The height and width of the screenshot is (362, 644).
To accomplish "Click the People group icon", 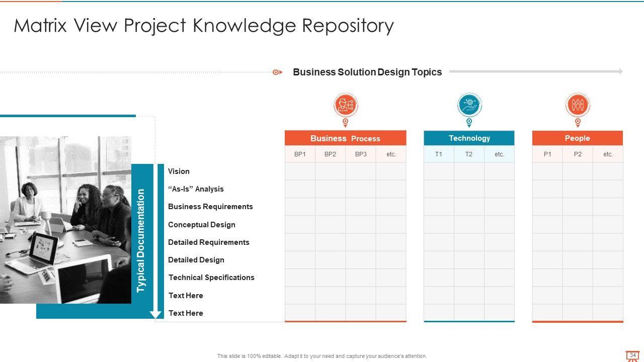I will point(578,105).
